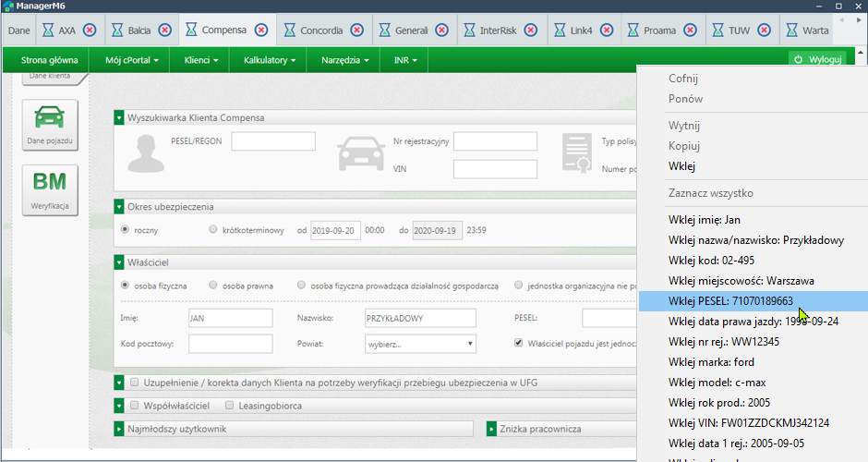Open the Powiat wybierz dropdown
This screenshot has width=868, height=462.
[420, 344]
